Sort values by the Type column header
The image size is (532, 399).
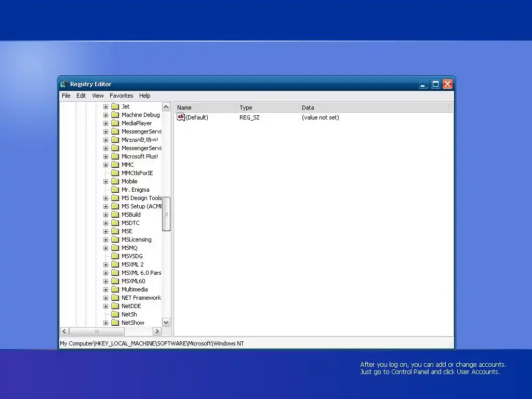[x=268, y=108]
